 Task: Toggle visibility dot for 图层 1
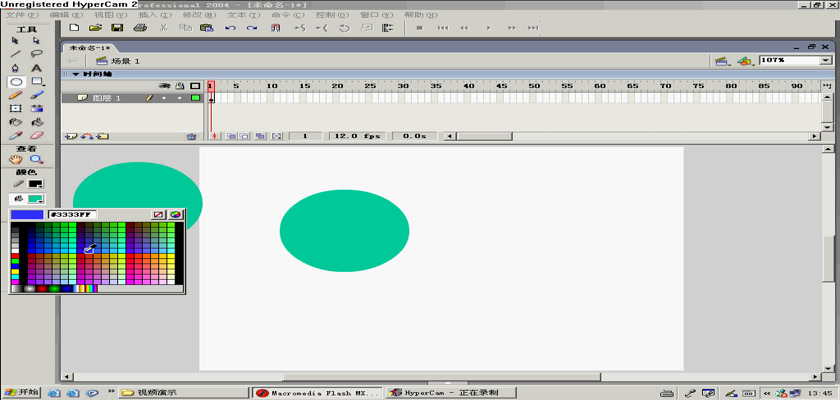point(164,98)
